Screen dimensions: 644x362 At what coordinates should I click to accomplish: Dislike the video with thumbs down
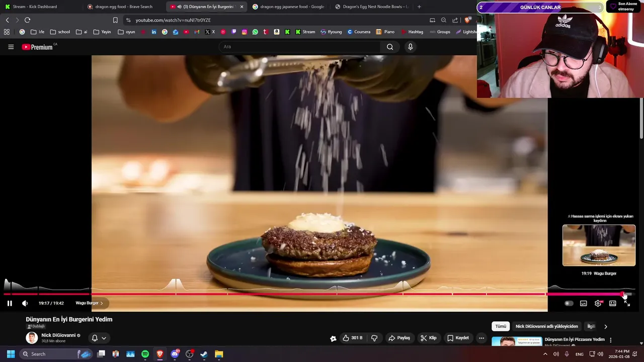click(374, 338)
